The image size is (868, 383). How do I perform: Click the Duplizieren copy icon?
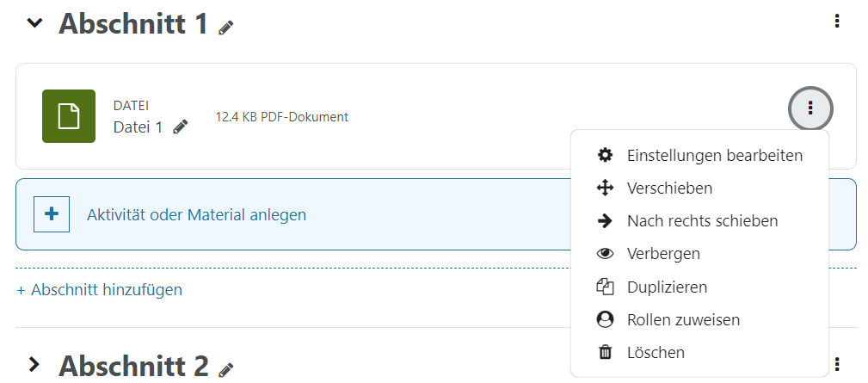coord(606,287)
